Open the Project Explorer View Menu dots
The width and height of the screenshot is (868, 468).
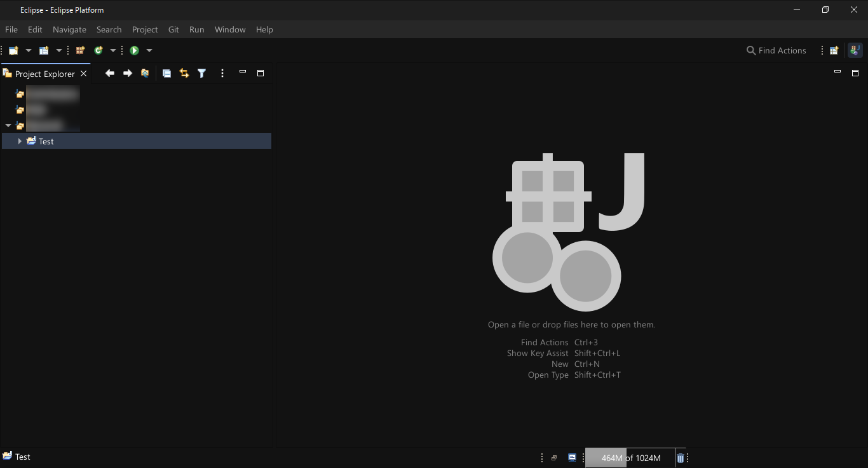point(222,74)
